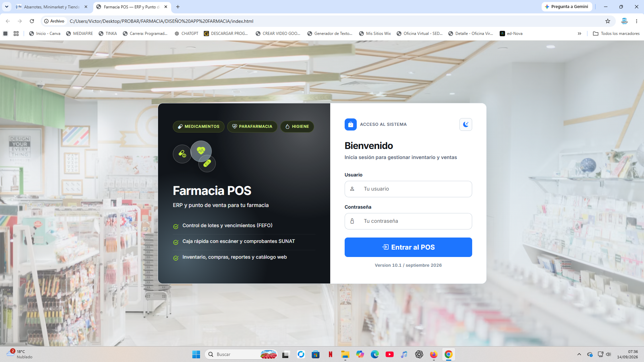Image resolution: width=644 pixels, height=362 pixels.
Task: Select the Parafarmacia badge
Action: tap(252, 126)
